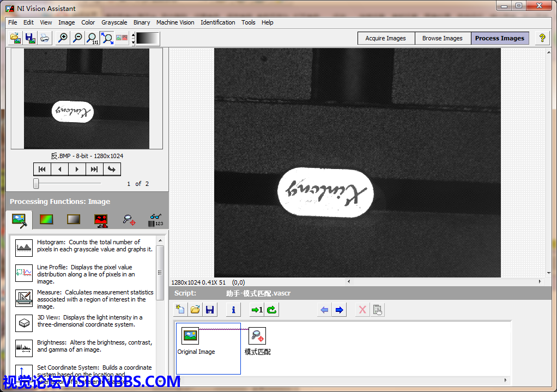
Task: Open the Histogram function
Action: click(24, 249)
